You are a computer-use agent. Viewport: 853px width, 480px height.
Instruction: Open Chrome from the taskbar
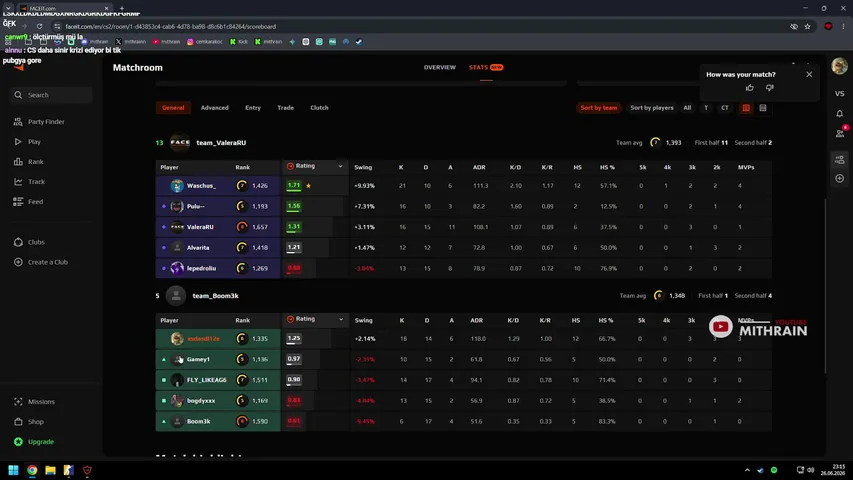tap(32, 470)
